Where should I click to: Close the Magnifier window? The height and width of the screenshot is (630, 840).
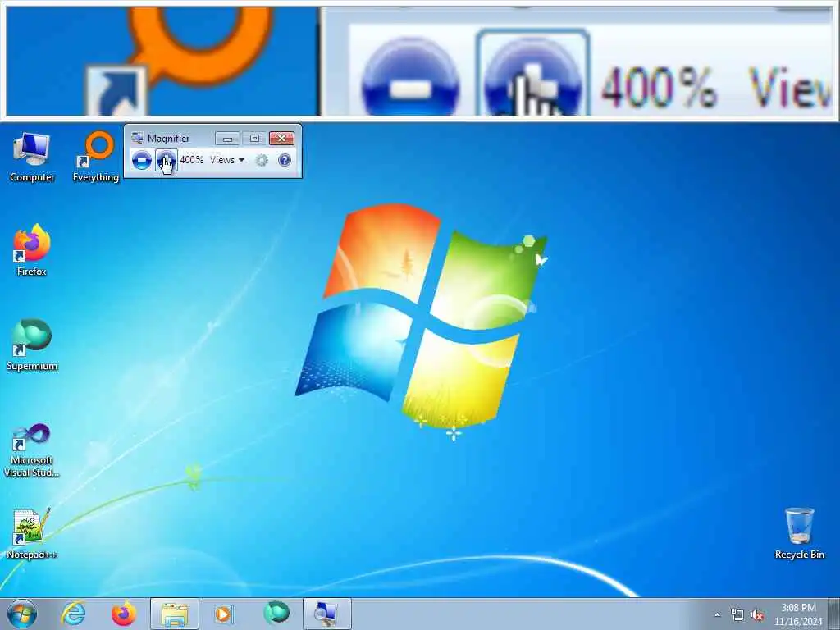281,139
